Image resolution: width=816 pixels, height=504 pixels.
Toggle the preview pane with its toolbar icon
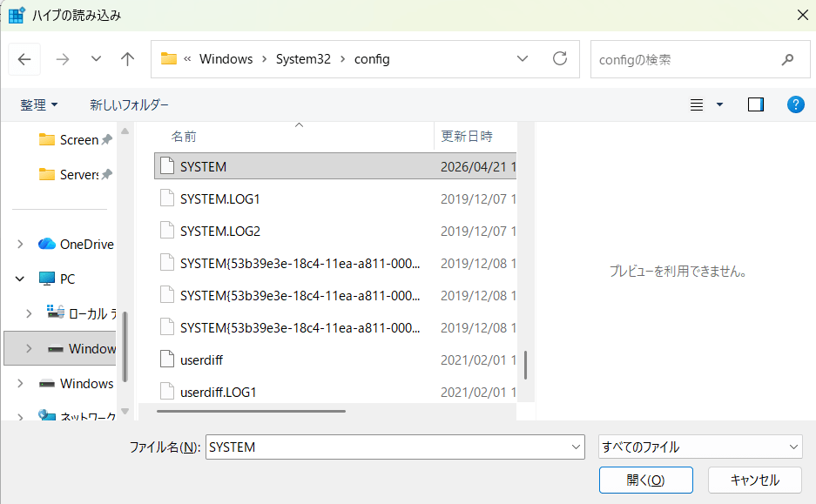click(x=754, y=104)
